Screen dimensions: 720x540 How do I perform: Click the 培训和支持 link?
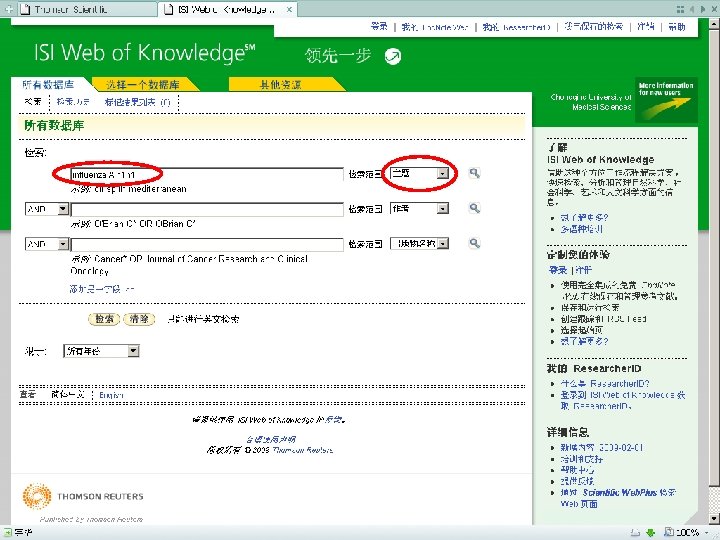pos(581,459)
